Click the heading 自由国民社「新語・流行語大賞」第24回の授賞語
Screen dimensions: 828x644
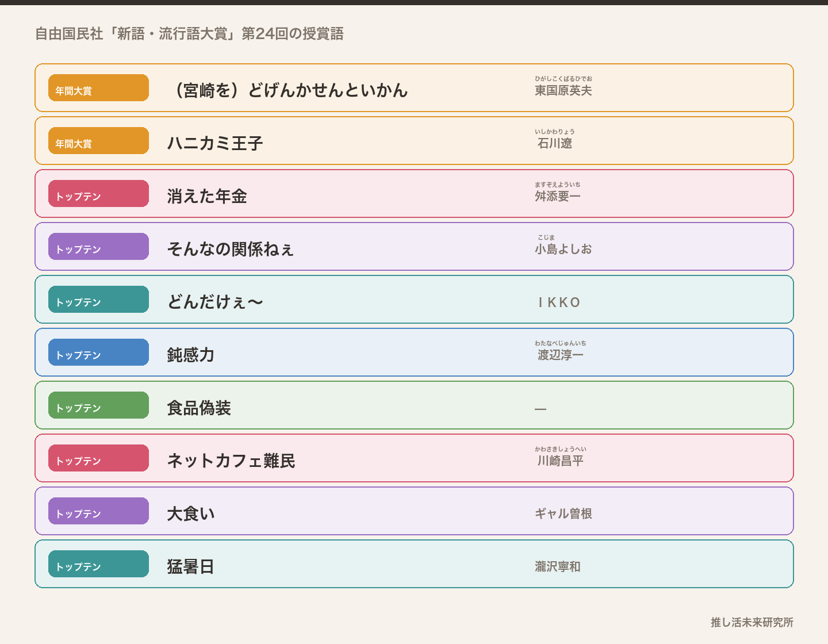tap(189, 34)
